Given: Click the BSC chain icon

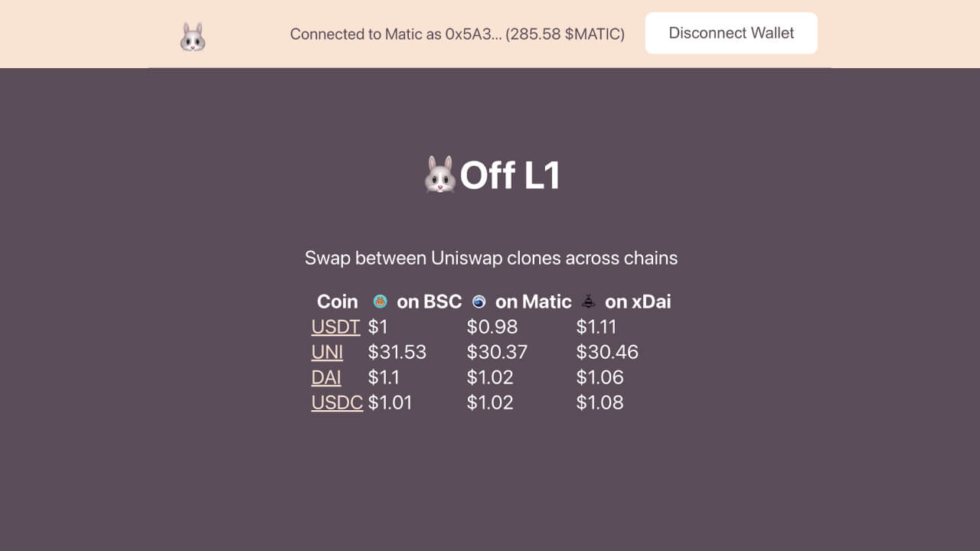Looking at the screenshot, I should pyautogui.click(x=380, y=302).
